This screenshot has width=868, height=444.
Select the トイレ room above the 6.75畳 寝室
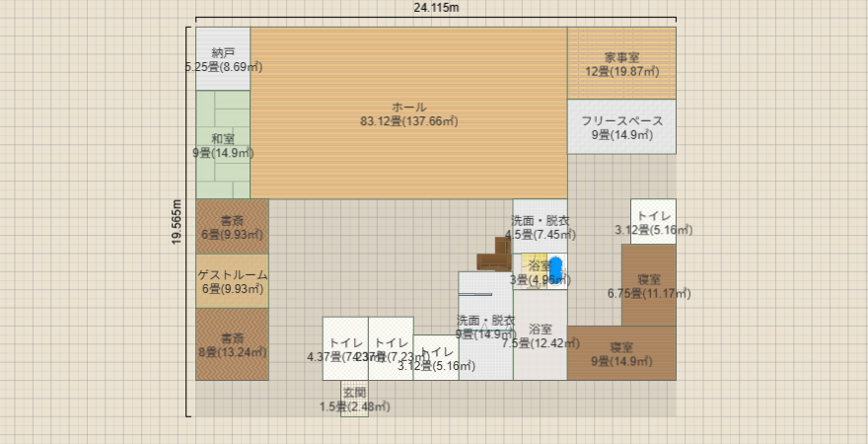[x=653, y=221]
